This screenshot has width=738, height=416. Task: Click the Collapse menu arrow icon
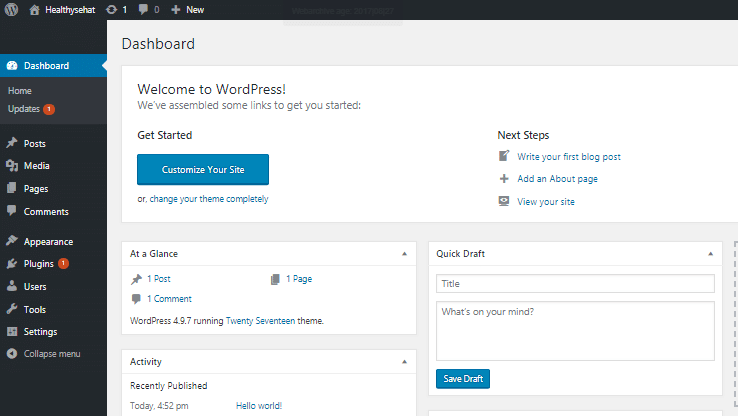pos(12,354)
